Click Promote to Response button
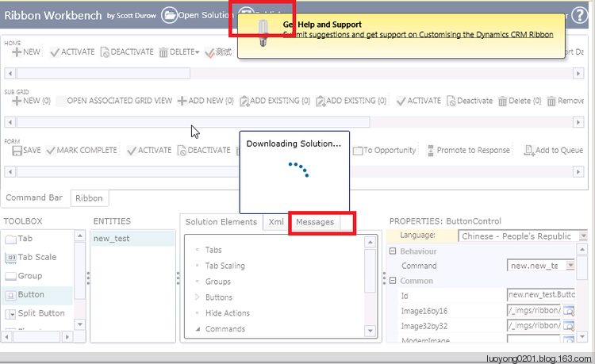This screenshot has height=364, width=595. click(469, 151)
